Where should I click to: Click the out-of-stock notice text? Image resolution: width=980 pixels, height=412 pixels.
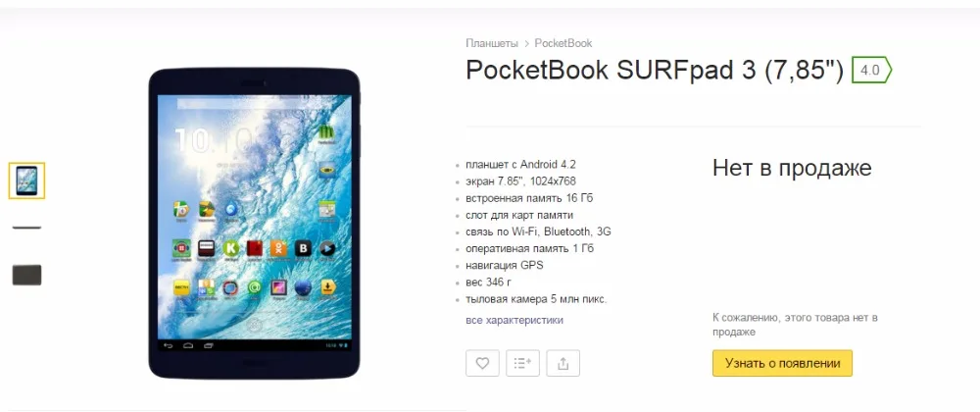[795, 325]
